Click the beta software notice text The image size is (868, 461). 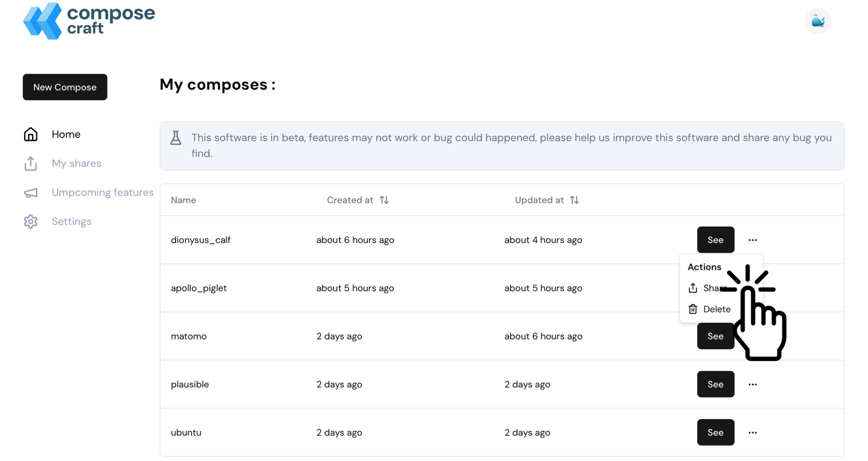coord(511,146)
